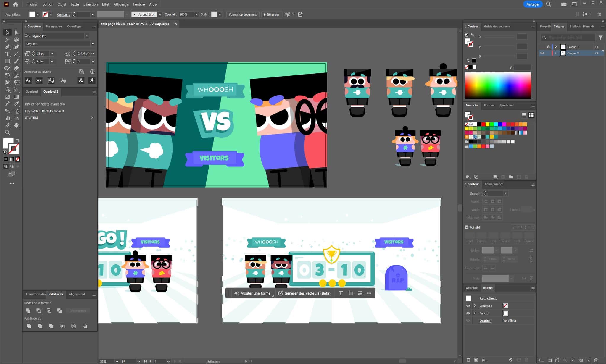Select the Hand tool

pos(17,125)
